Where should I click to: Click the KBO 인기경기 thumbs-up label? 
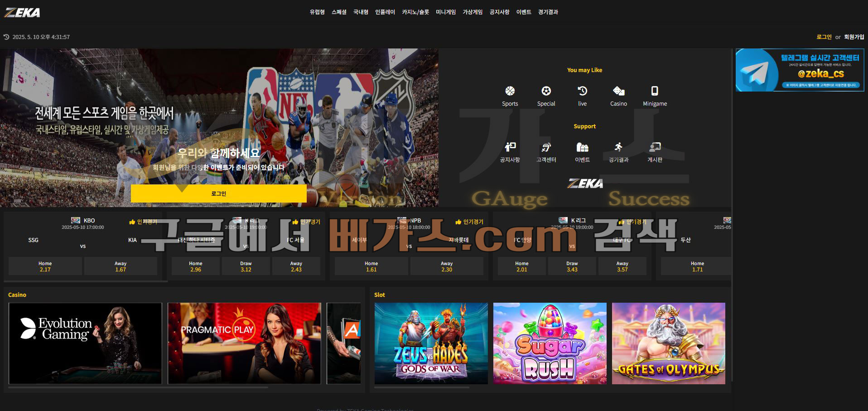(x=143, y=222)
